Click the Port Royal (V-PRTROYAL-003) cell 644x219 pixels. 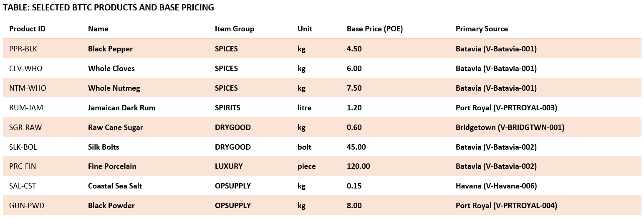pyautogui.click(x=506, y=108)
